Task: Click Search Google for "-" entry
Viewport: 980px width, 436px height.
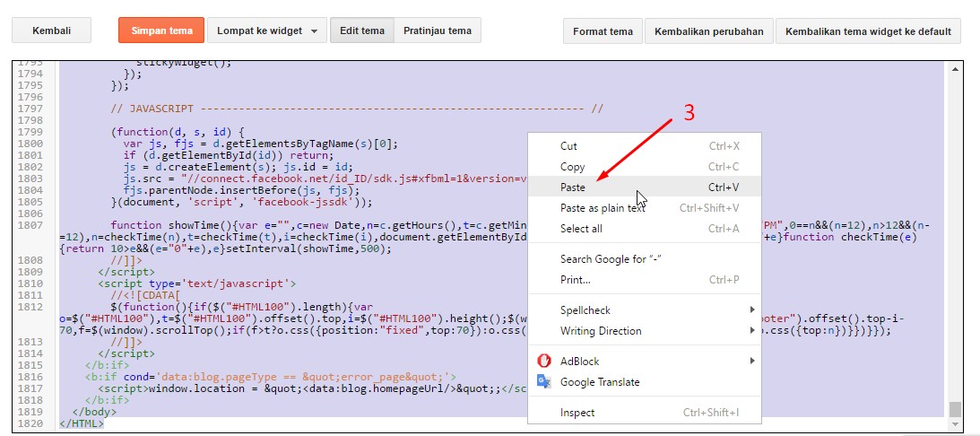Action: [645, 259]
